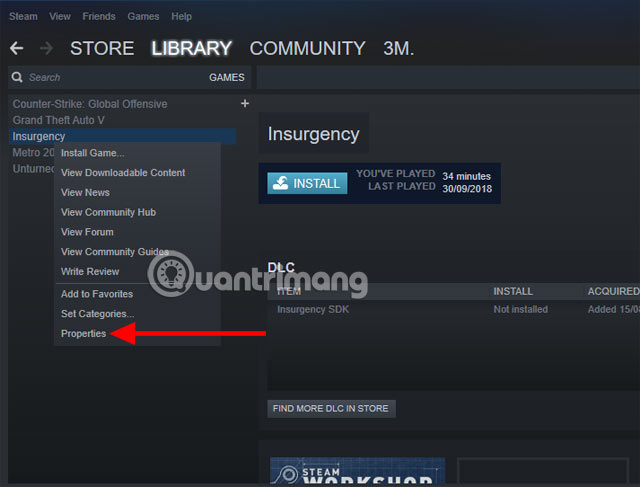Go back with the left arrow
Image resolution: width=640 pixels, height=487 pixels.
[17, 48]
